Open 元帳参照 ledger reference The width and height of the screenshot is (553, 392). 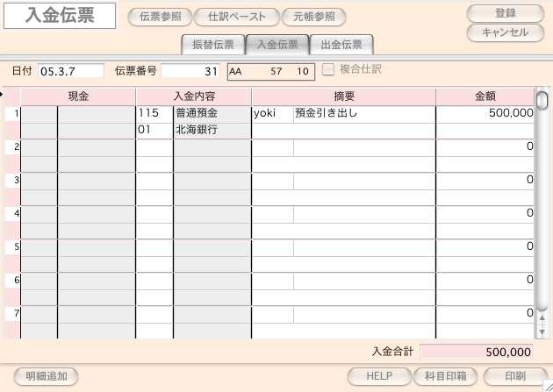click(x=313, y=17)
